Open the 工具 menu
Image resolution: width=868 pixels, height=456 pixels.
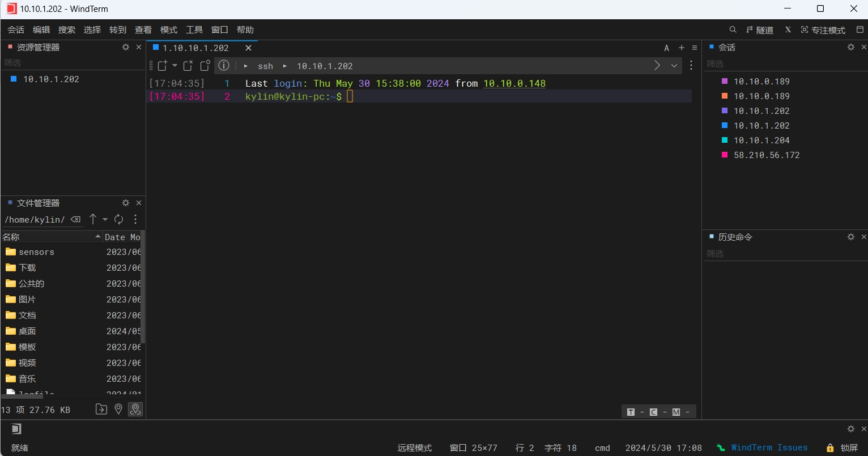point(194,30)
